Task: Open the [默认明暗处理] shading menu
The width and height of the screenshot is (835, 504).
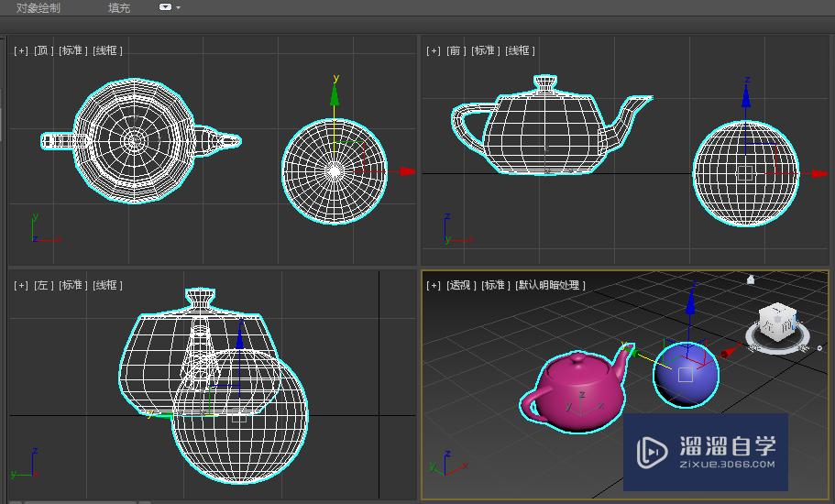Action: 550,285
